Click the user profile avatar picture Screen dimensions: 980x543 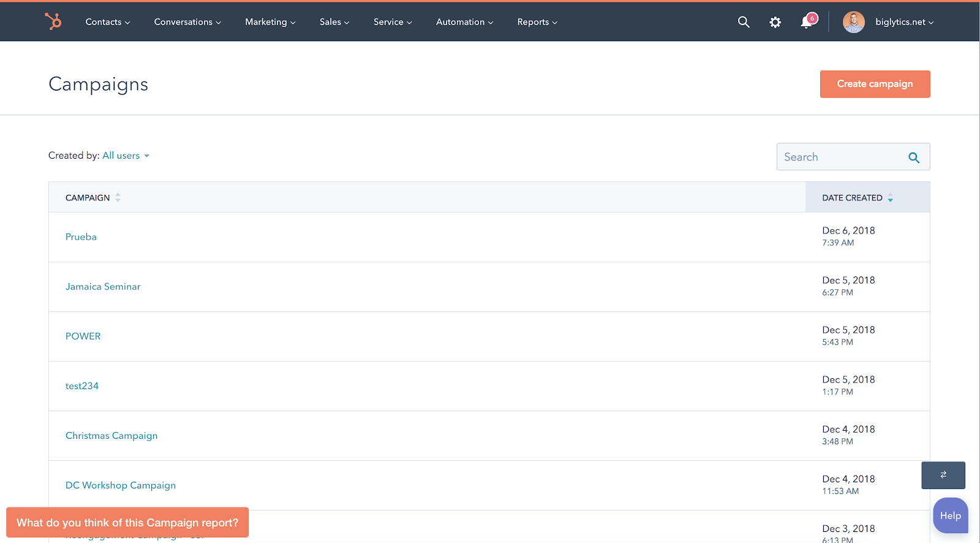tap(853, 22)
